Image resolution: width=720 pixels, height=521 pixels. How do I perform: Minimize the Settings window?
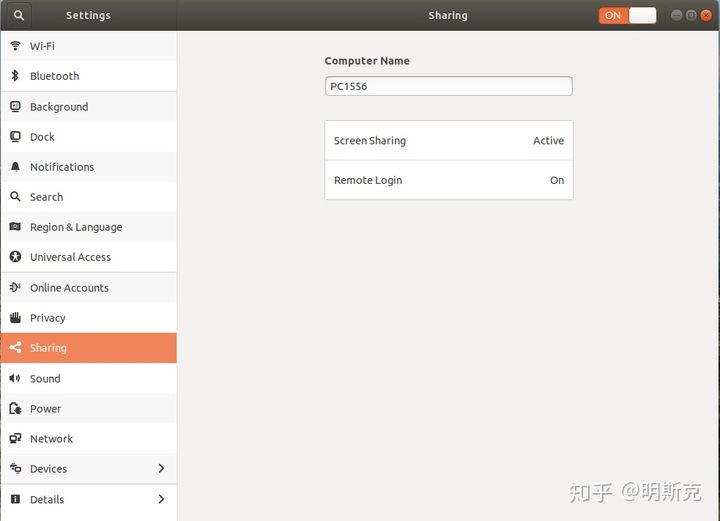click(676, 15)
